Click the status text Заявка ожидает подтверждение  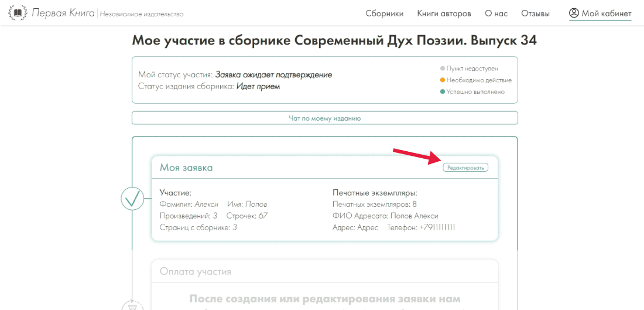tap(273, 75)
